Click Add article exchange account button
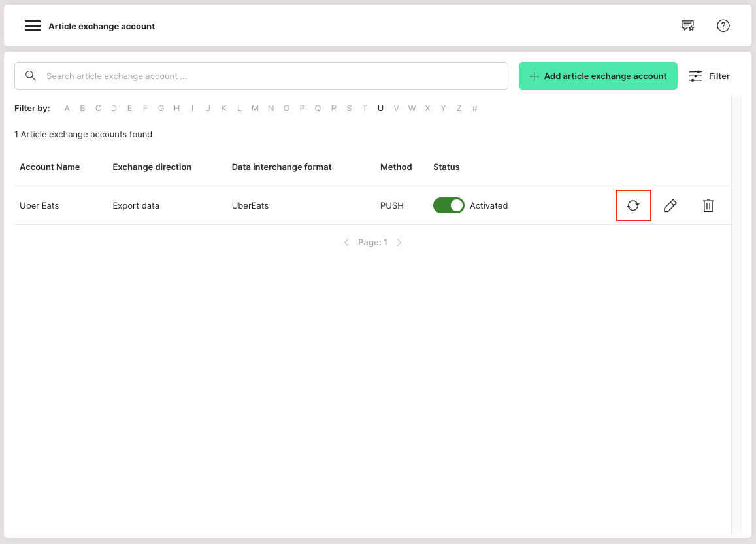This screenshot has width=756, height=544. click(x=598, y=76)
